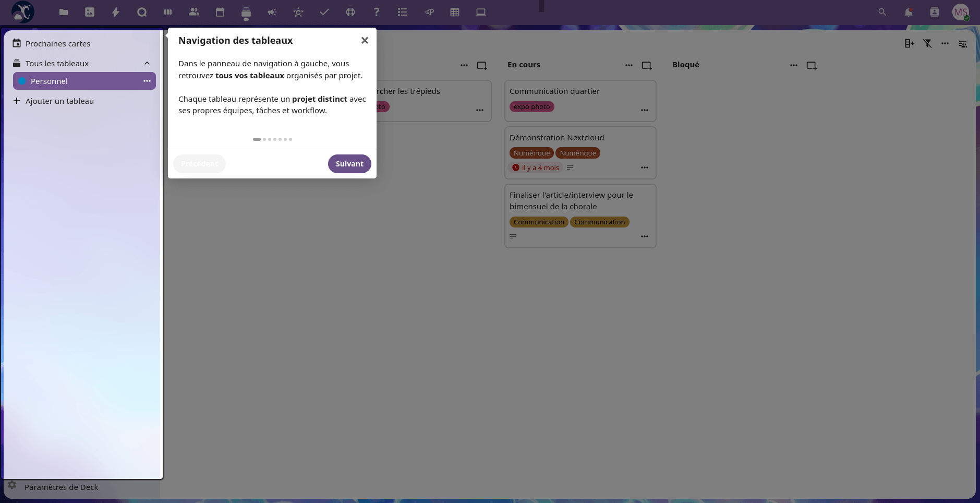Open the Files app icon
The image size is (980, 503).
coord(64,12)
